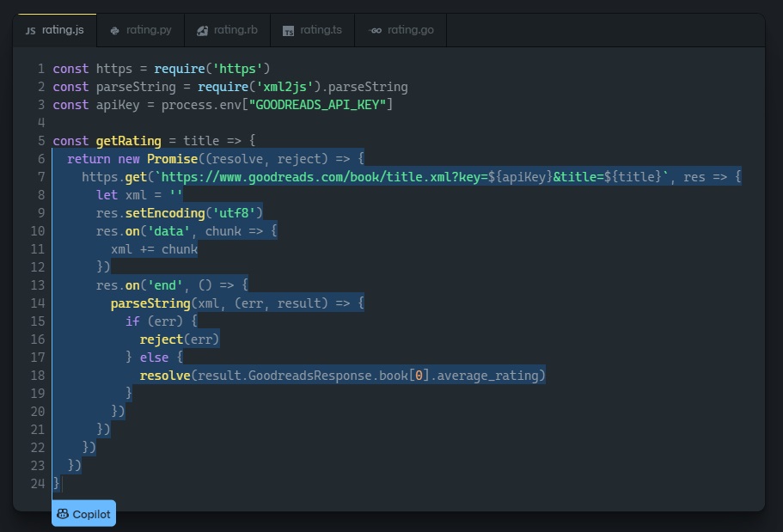
Task: Click the 'getRating' function name
Action: click(128, 141)
